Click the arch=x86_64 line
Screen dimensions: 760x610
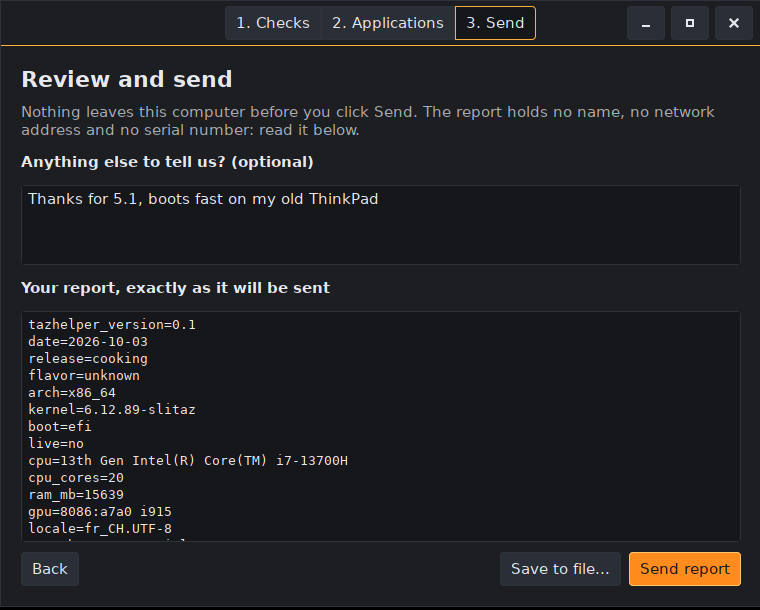(x=72, y=392)
